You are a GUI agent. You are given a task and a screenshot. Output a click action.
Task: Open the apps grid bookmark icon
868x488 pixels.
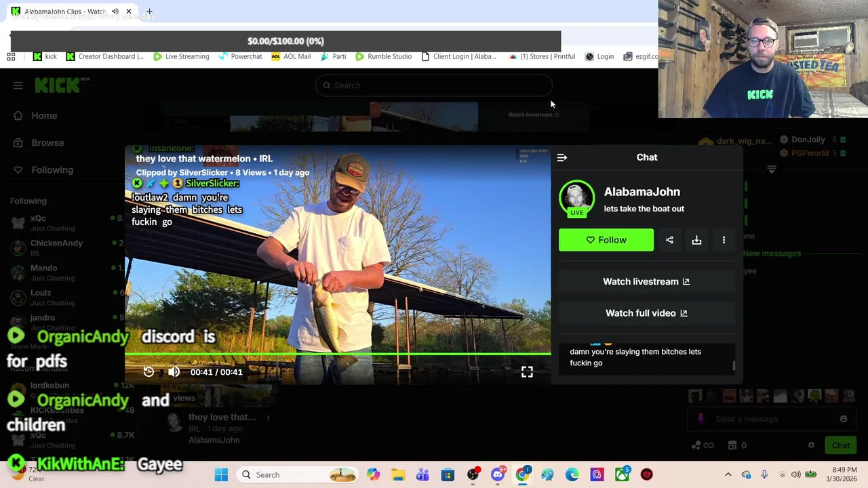pos(11,57)
